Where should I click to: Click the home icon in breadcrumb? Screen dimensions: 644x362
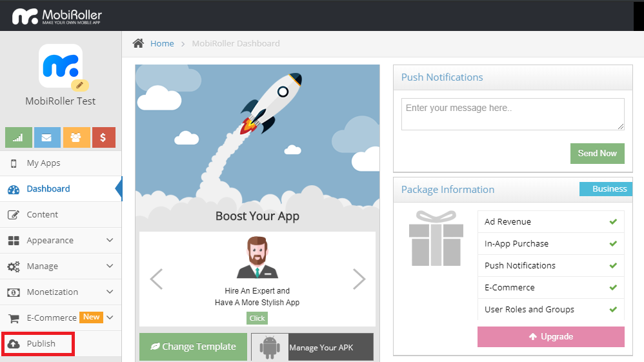coord(138,43)
